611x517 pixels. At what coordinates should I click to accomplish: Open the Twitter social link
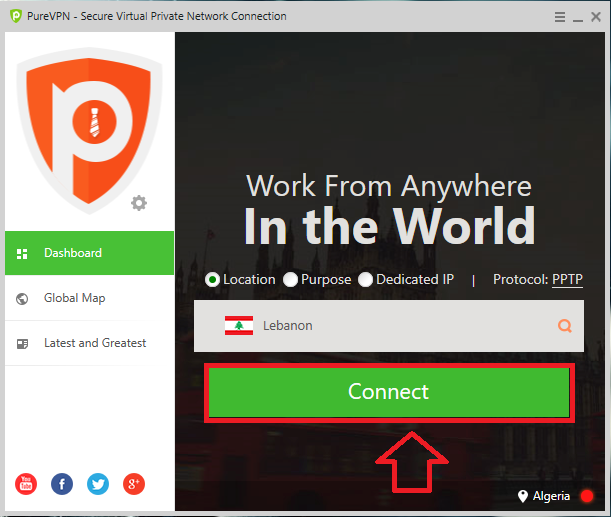click(98, 484)
